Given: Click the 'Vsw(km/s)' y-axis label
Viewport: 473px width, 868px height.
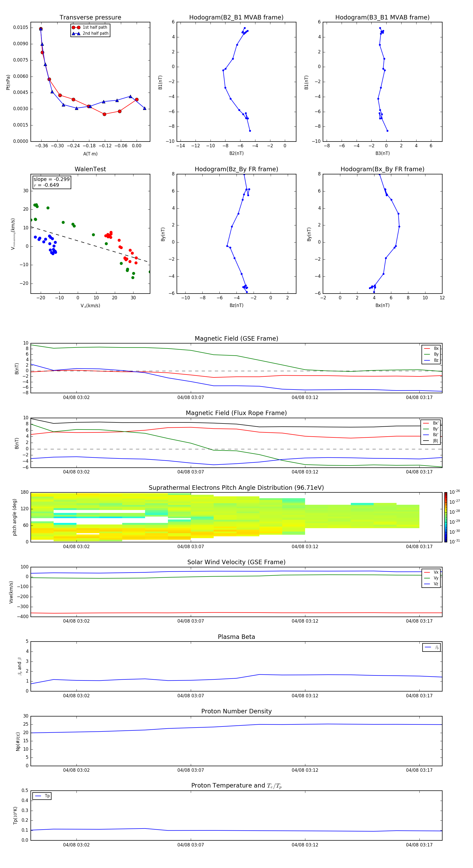Looking at the screenshot, I should tap(11, 592).
